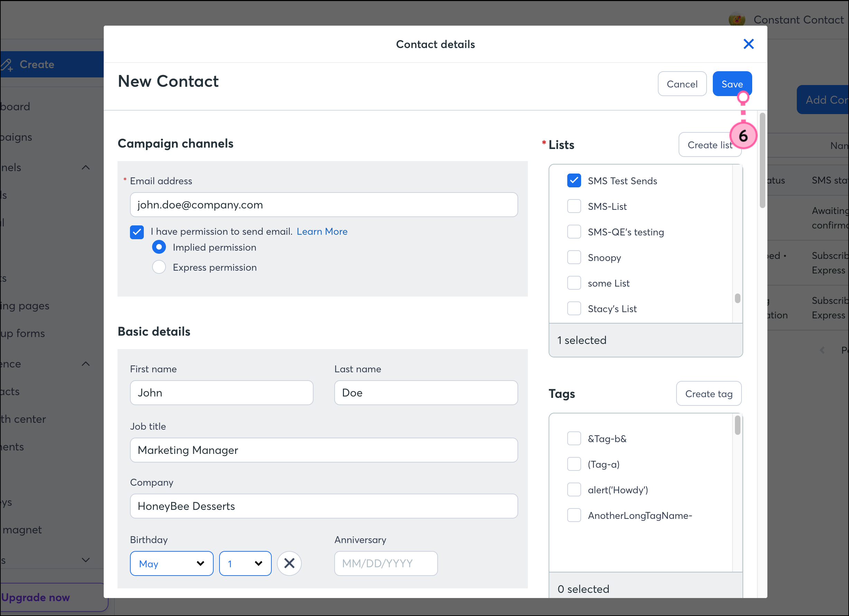The height and width of the screenshot is (616, 849).
Task: Click the Anniversary date field
Action: tap(386, 563)
